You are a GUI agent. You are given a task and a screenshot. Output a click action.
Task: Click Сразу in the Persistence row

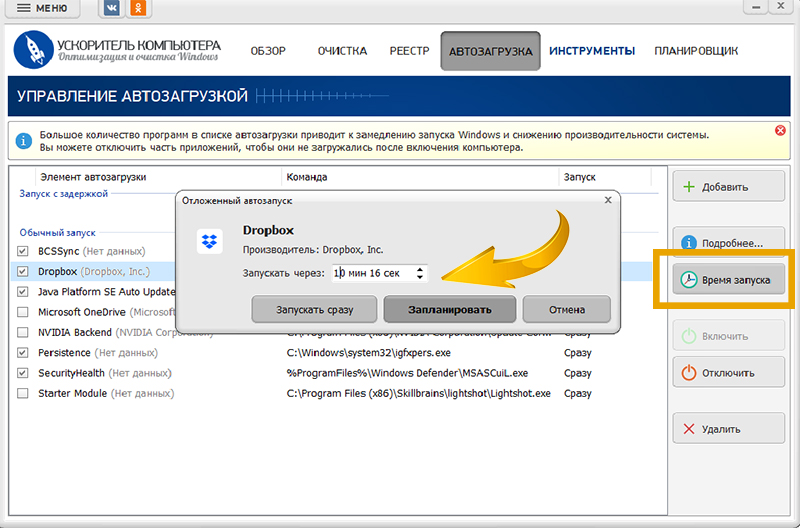(578, 353)
